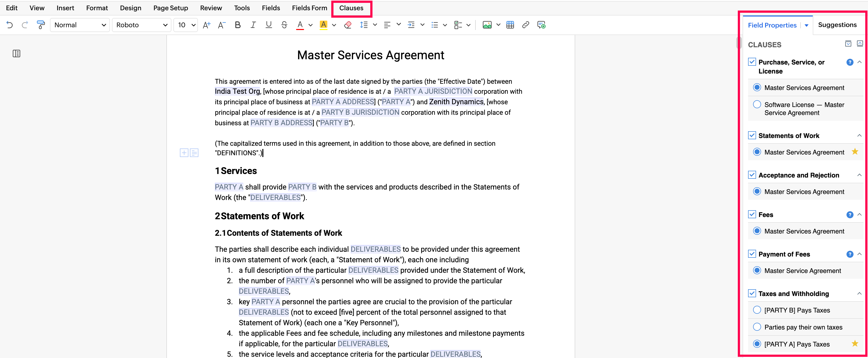Image resolution: width=868 pixels, height=358 pixels.
Task: Click the PARTY A JURISDICTION field
Action: pyautogui.click(x=433, y=91)
